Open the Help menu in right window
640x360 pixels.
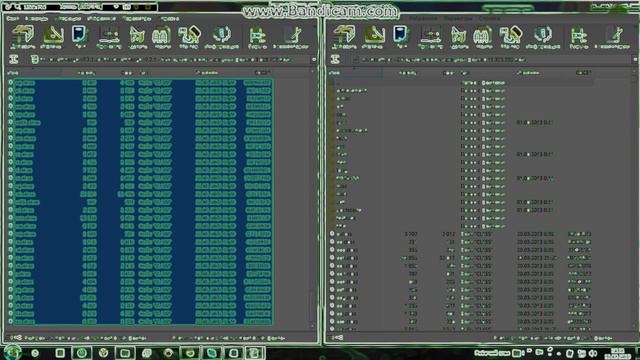click(x=490, y=19)
